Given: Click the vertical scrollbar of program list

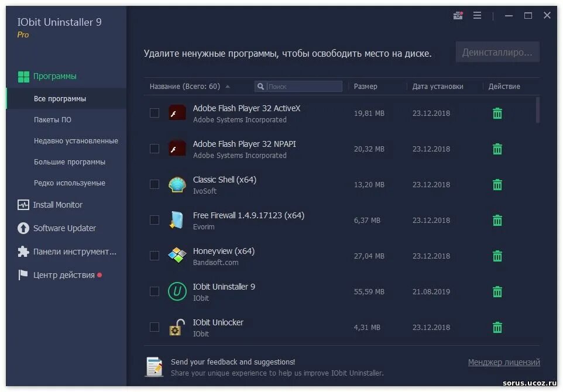Looking at the screenshot, I should pyautogui.click(x=537, y=110).
